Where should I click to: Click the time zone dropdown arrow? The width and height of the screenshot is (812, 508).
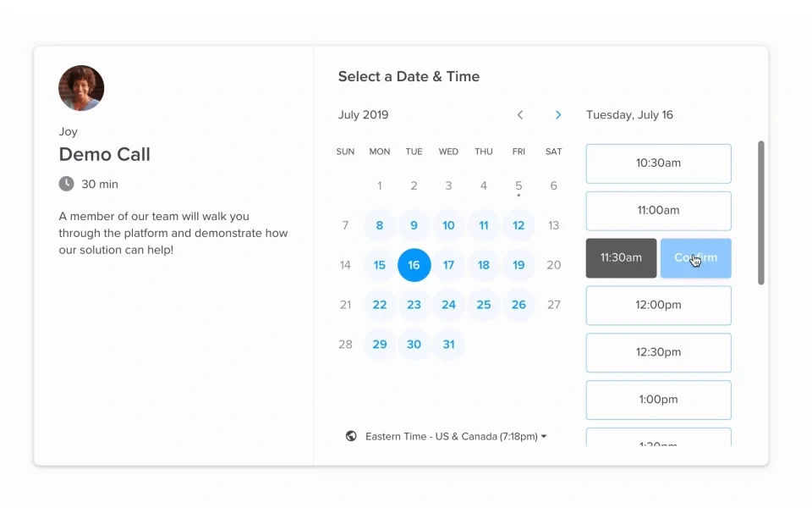click(544, 437)
